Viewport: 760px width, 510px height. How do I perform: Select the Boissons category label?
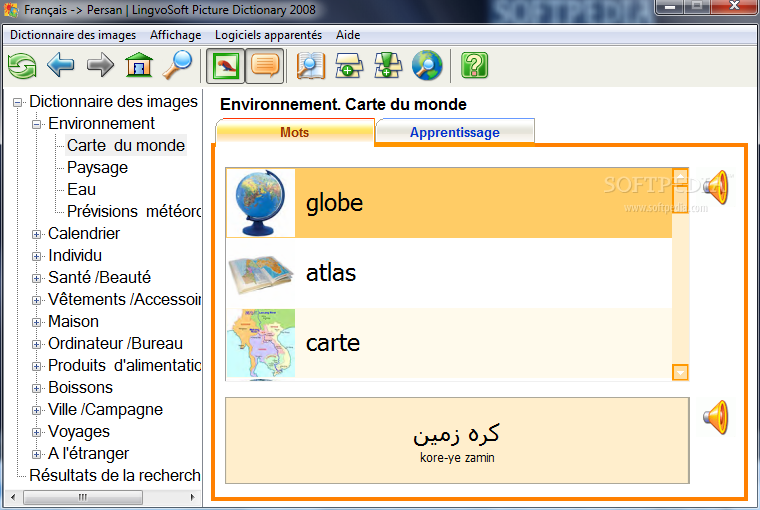(x=80, y=387)
